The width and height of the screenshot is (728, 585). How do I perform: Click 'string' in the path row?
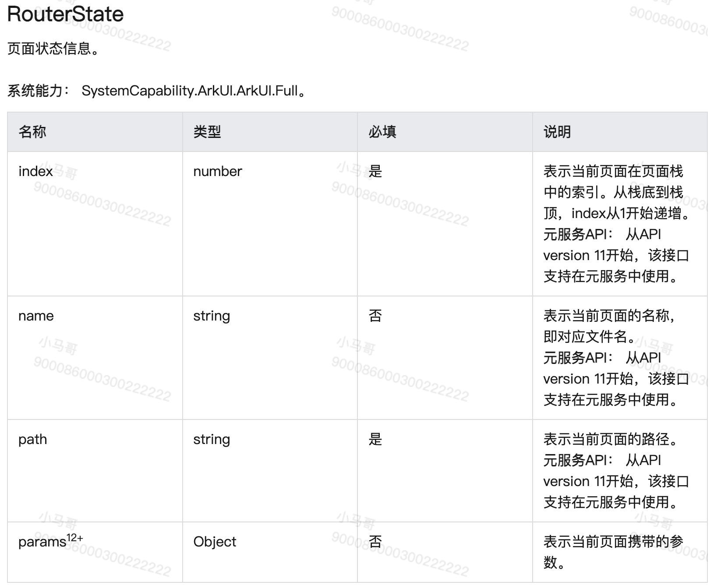(x=212, y=439)
